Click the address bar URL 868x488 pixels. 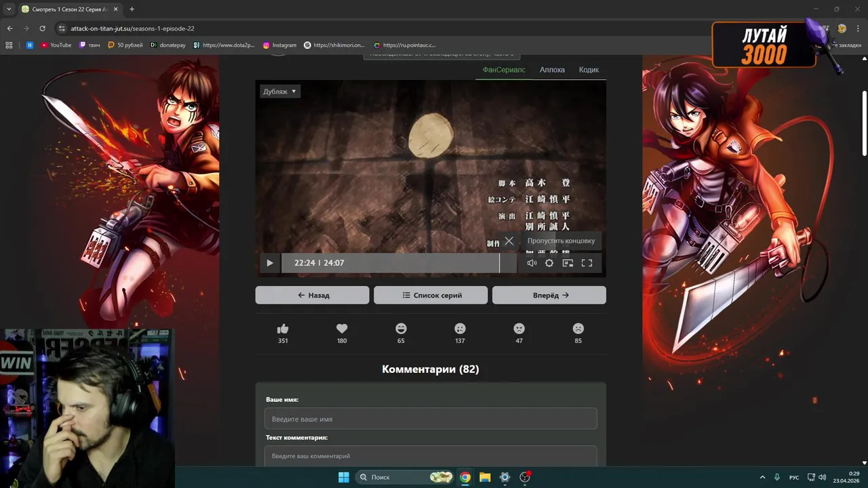(x=132, y=28)
